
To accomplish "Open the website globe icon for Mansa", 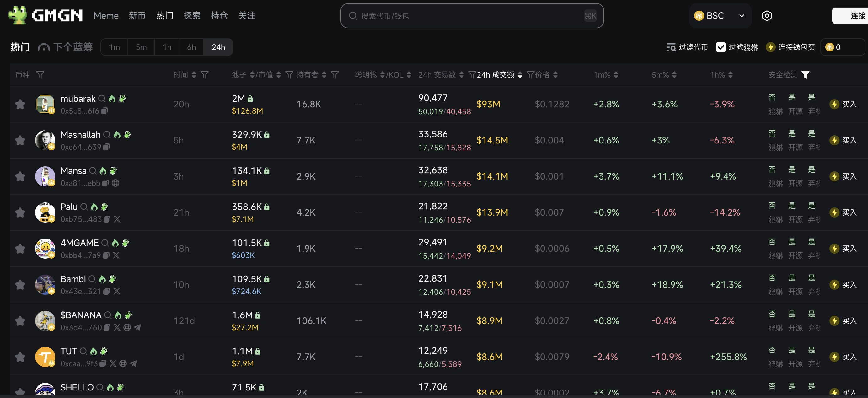I will [x=116, y=183].
